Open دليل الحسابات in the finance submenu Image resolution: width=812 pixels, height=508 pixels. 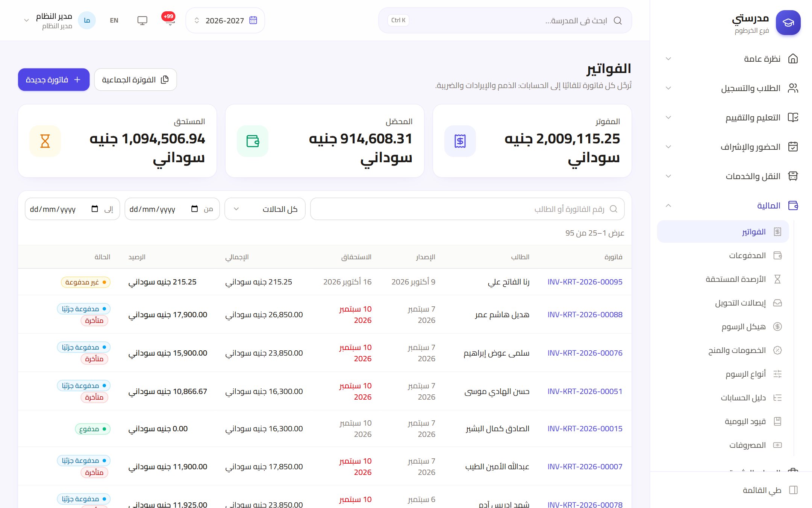(x=723, y=398)
